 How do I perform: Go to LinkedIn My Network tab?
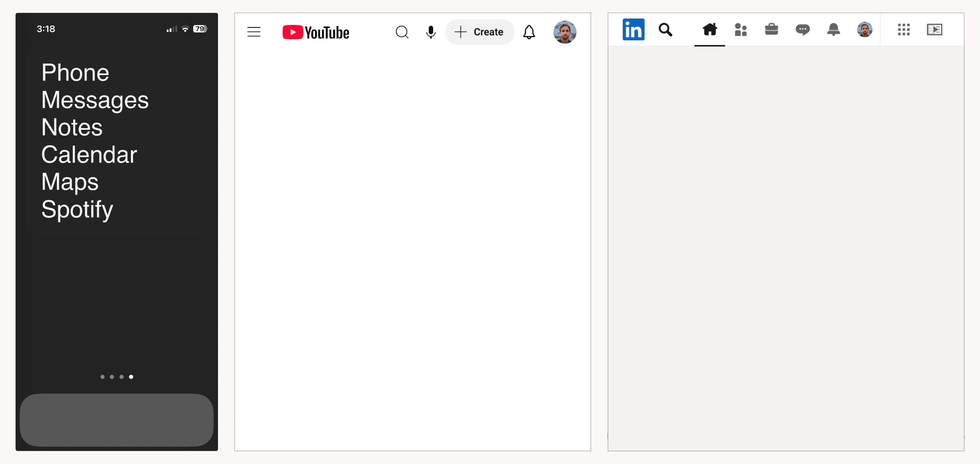click(x=740, y=29)
